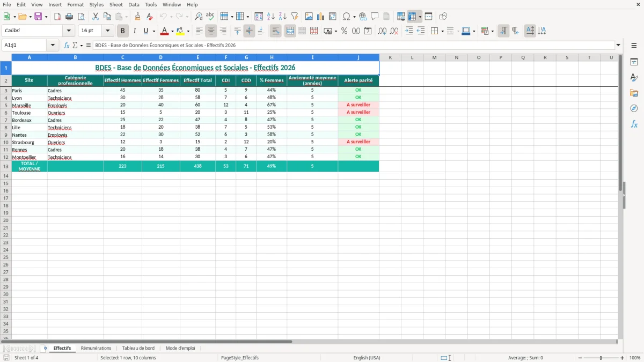Insert an image
Viewport: 644px width, 362px height.
(x=309, y=17)
